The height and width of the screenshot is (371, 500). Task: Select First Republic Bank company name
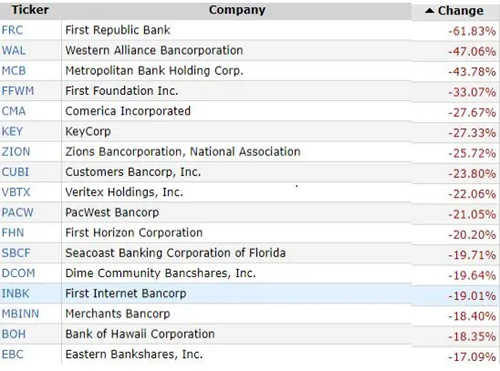pyautogui.click(x=118, y=30)
